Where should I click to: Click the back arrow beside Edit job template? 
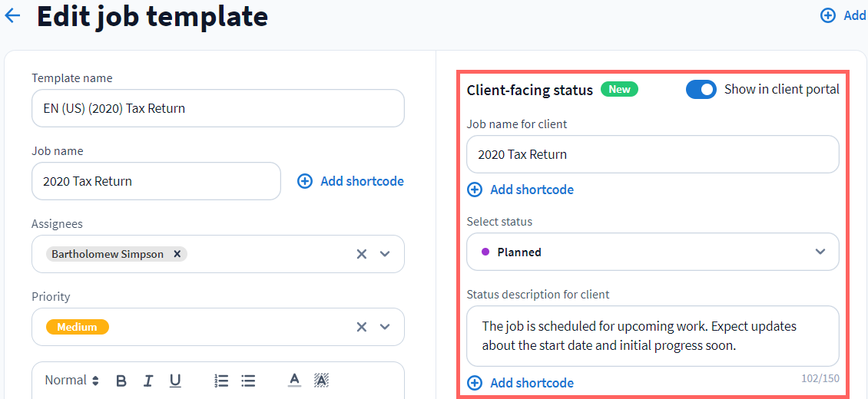tap(12, 15)
